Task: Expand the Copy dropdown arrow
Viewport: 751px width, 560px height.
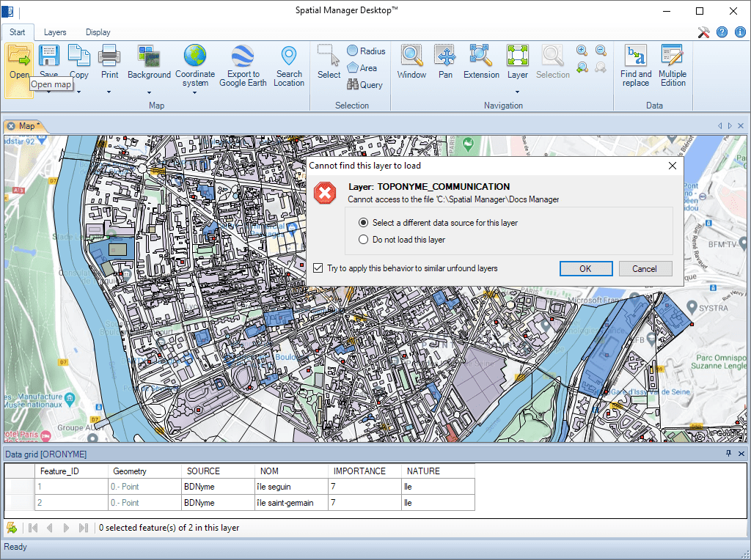Action: [x=79, y=92]
